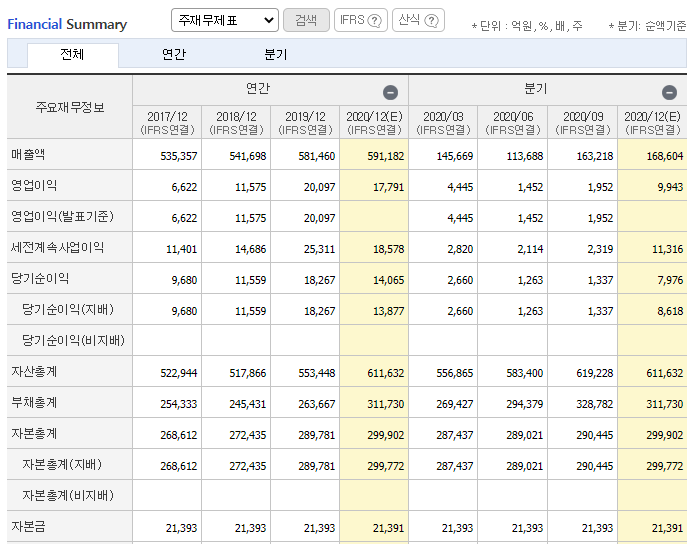The width and height of the screenshot is (692, 544).
Task: Select the 자산총계 row label
Action: point(34,371)
